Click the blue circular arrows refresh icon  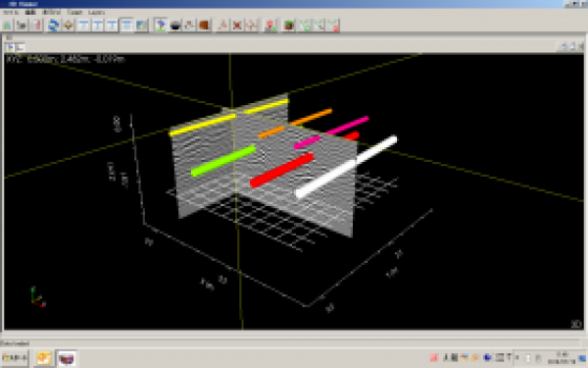tap(54, 26)
